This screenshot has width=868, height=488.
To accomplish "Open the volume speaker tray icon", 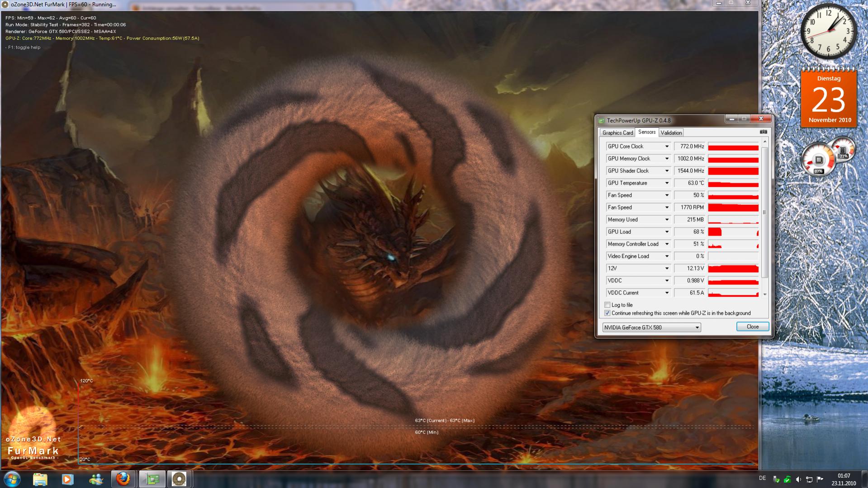I will [x=798, y=479].
